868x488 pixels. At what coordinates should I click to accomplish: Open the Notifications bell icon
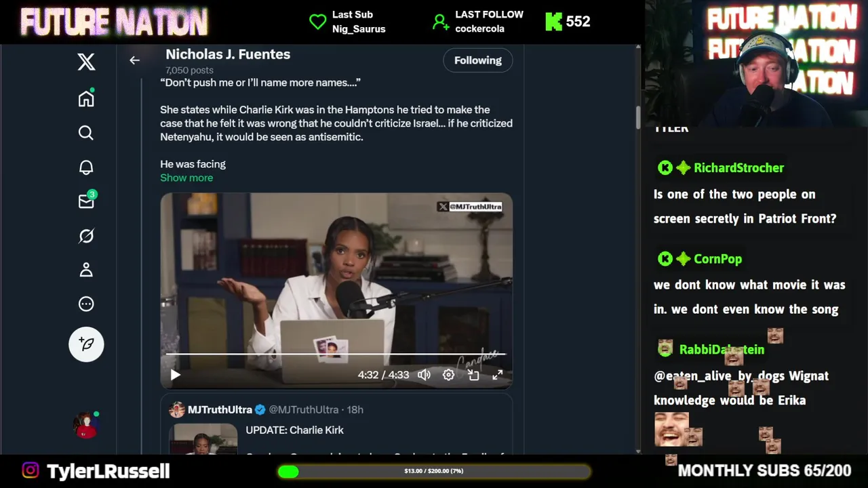(86, 167)
